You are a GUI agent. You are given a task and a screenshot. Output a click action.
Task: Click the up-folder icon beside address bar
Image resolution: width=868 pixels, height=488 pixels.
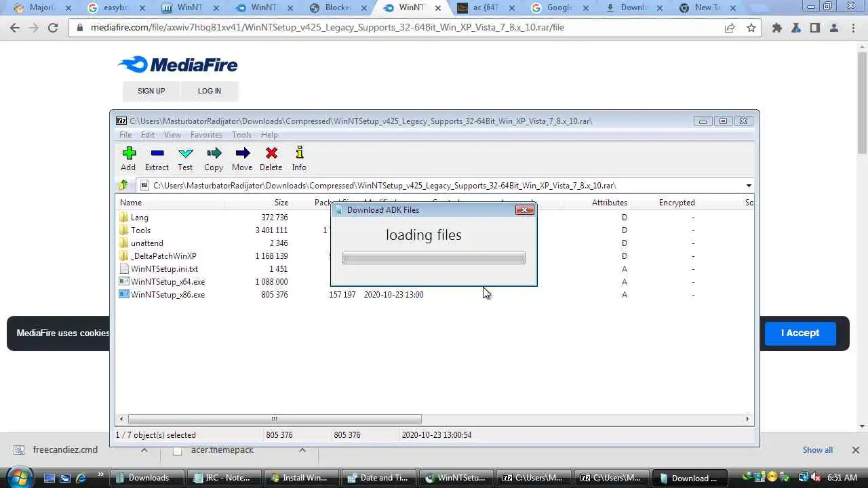(123, 185)
